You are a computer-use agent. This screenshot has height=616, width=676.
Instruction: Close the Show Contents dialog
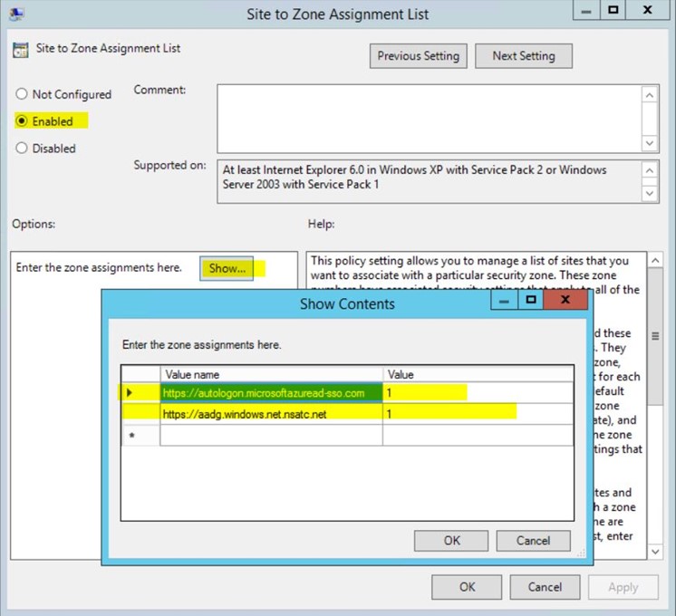565,299
